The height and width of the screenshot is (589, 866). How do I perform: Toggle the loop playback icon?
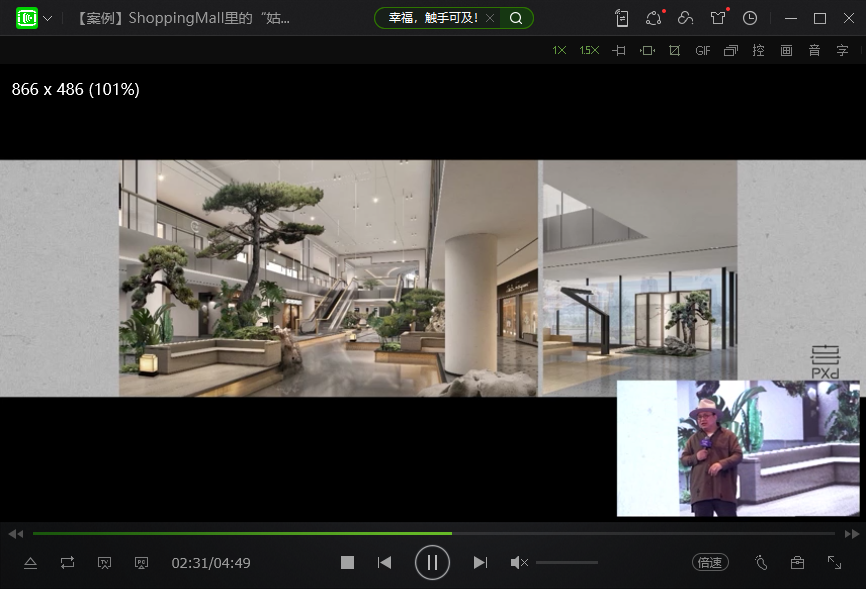point(67,563)
